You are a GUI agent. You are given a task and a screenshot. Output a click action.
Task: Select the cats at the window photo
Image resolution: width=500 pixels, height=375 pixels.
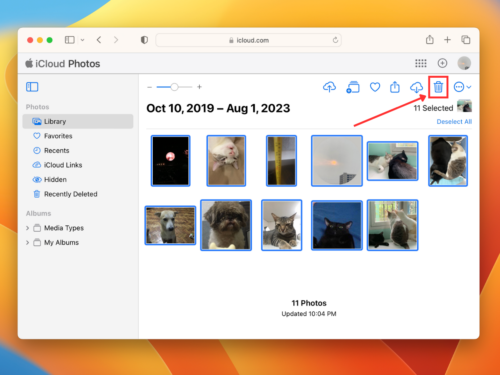392,225
